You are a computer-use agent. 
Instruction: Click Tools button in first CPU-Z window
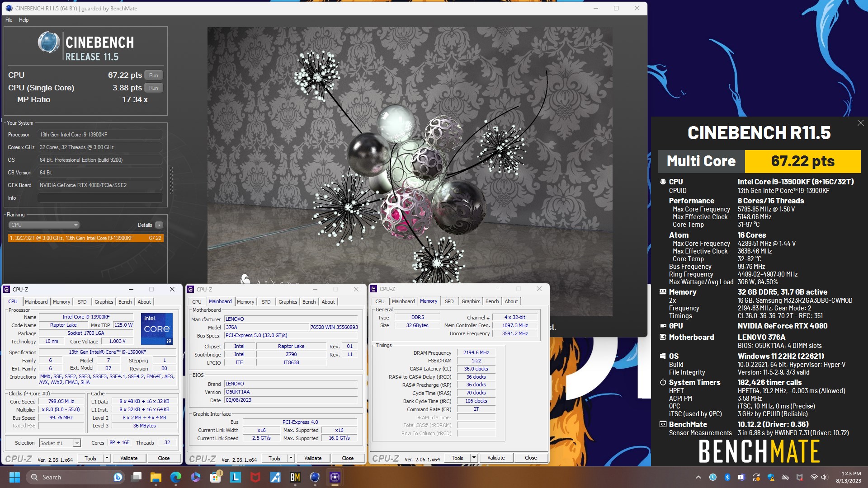click(90, 458)
